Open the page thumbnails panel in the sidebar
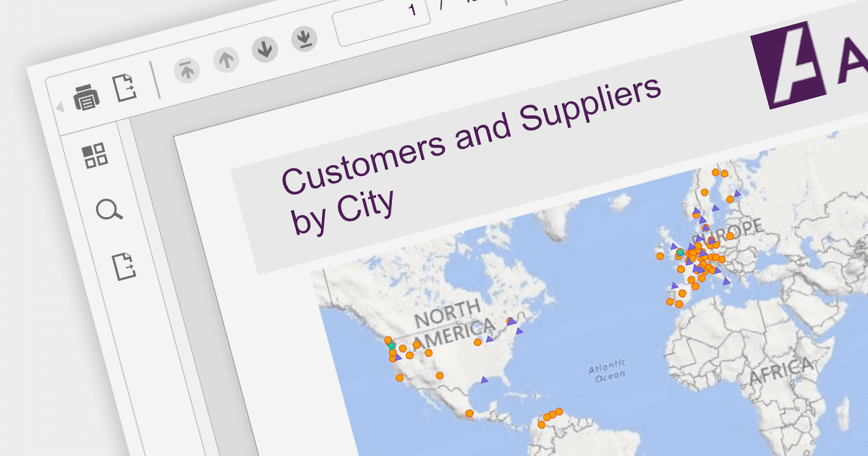The image size is (868, 456). (95, 155)
